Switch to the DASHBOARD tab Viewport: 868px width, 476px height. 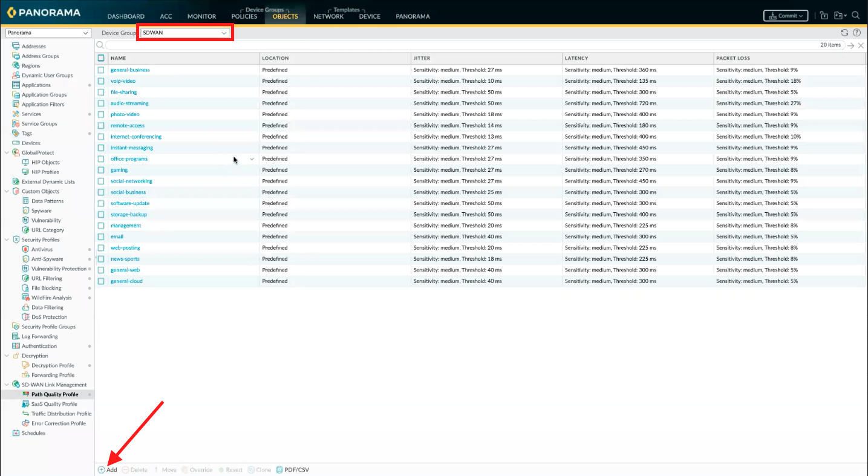126,16
